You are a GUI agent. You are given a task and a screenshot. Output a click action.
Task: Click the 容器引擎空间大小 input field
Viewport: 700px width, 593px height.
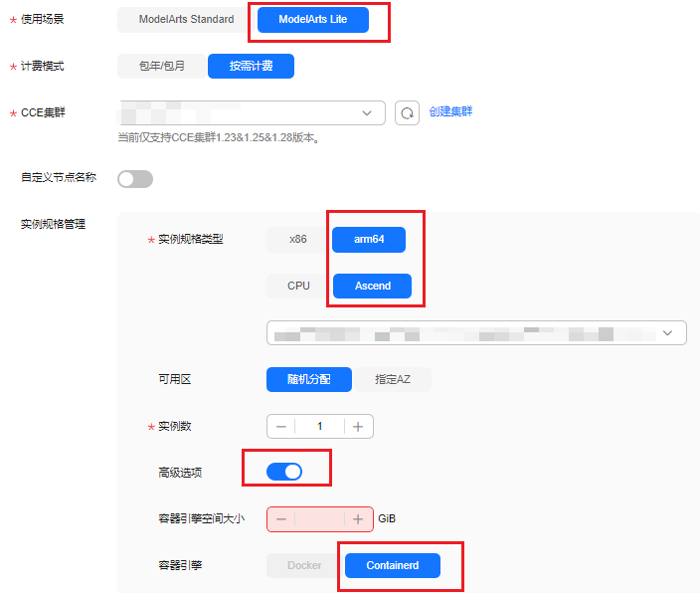point(319,519)
